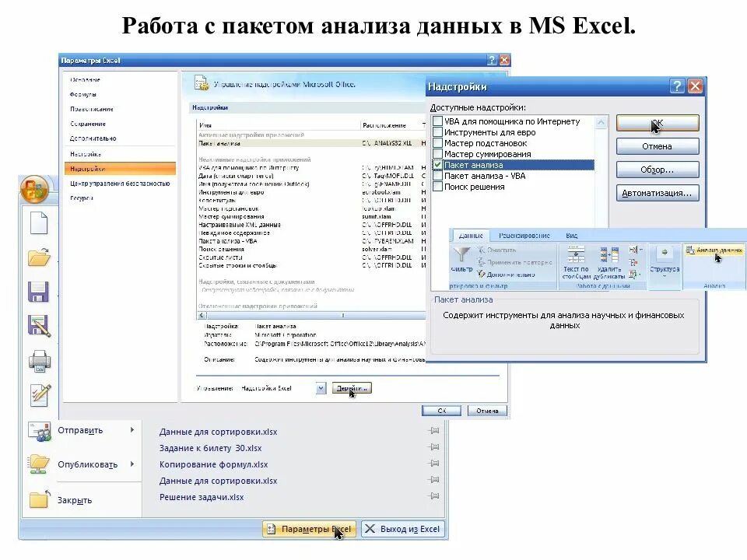Click OK in Параметры Excel window
Viewport: 747px width, 560px height.
(441, 411)
